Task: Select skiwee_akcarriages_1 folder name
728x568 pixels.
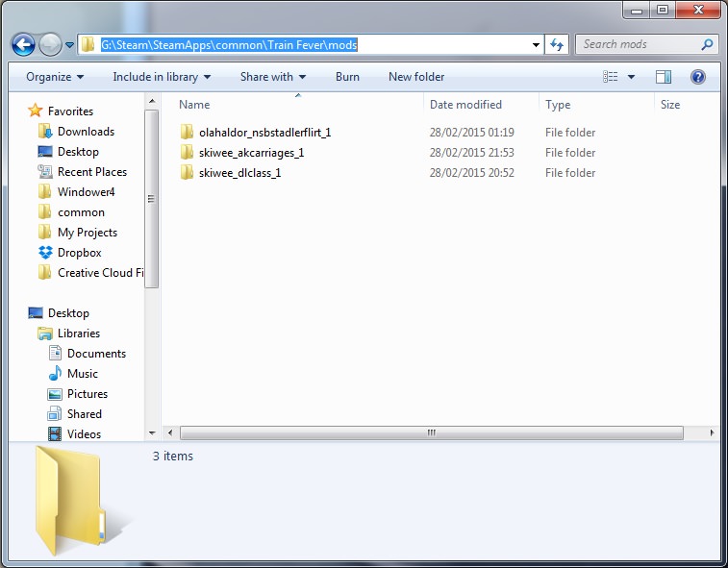Action: click(252, 153)
